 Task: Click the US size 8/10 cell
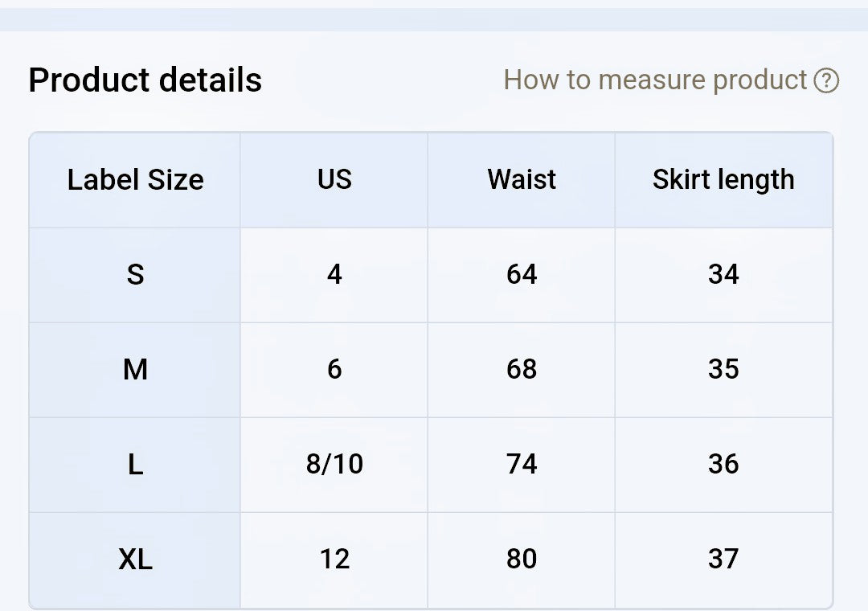[334, 465]
